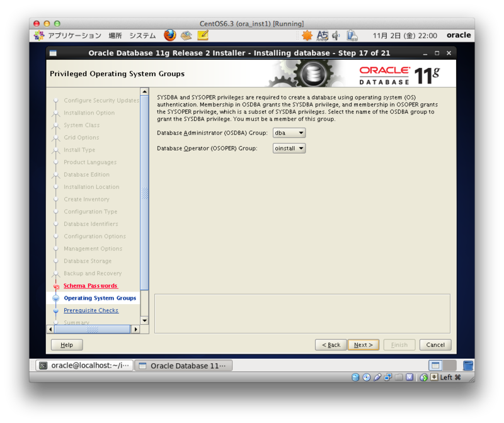Click the Installation Option step
This screenshot has height=423, width=504.
[x=89, y=113]
